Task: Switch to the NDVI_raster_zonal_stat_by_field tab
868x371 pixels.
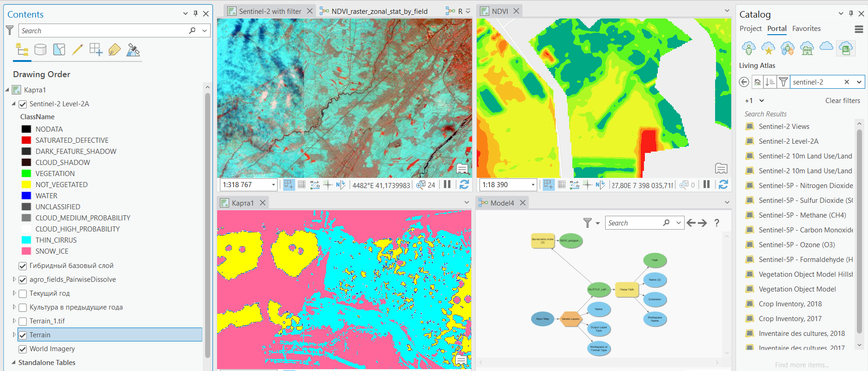Action: [379, 11]
